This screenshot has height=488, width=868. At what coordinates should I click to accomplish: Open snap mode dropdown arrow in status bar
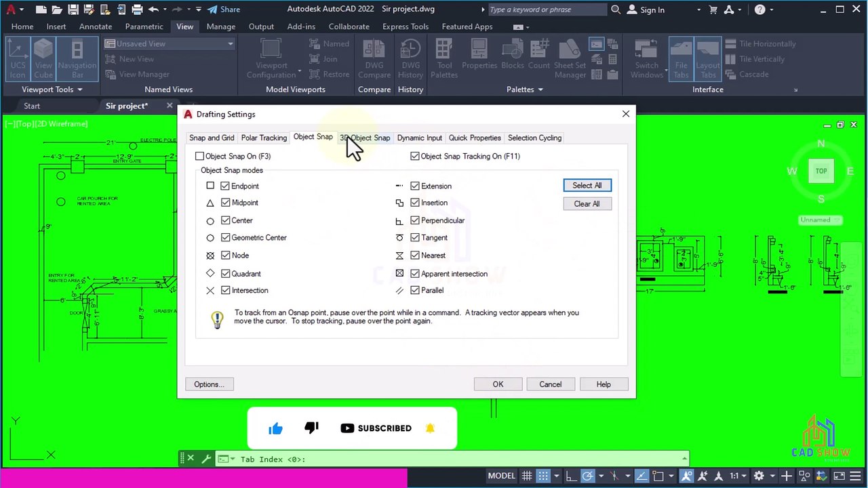tap(557, 476)
